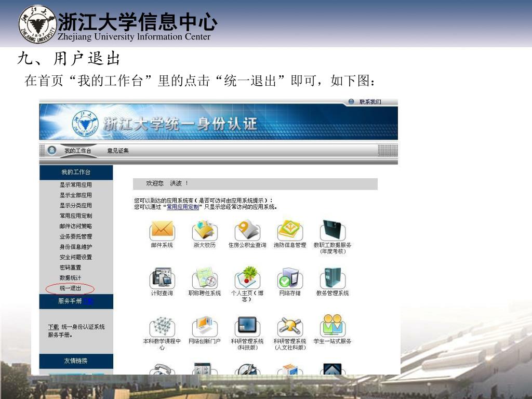Viewport: 532px width, 399px height.
Task: Open the 科研管理系统(人文社科版) icon
Action: pyautogui.click(x=290, y=326)
